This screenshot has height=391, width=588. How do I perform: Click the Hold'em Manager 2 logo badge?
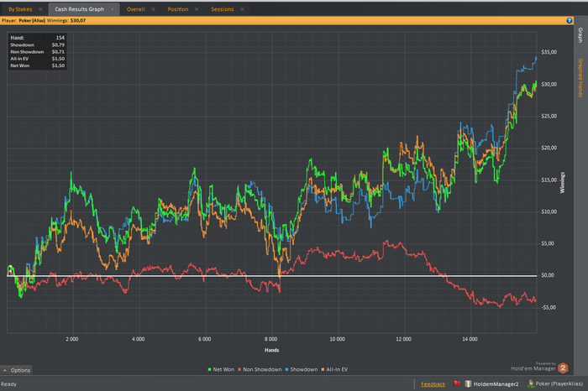pyautogui.click(x=564, y=367)
